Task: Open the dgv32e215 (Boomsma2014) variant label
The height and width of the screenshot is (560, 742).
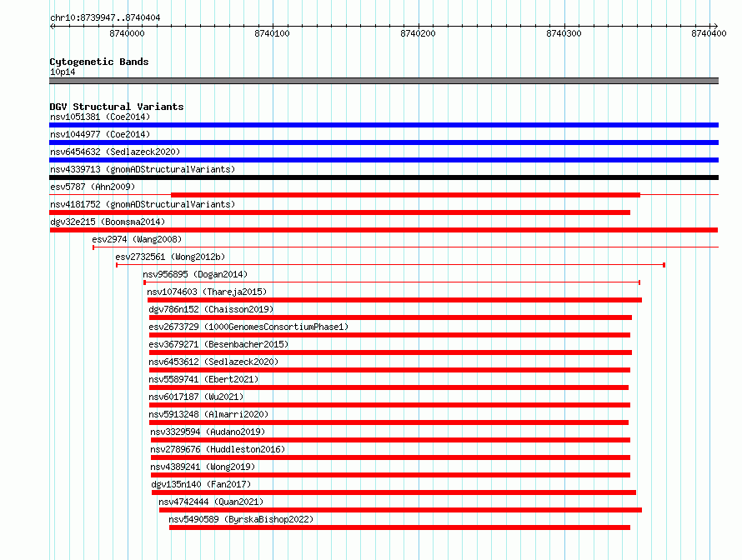Action: [108, 222]
